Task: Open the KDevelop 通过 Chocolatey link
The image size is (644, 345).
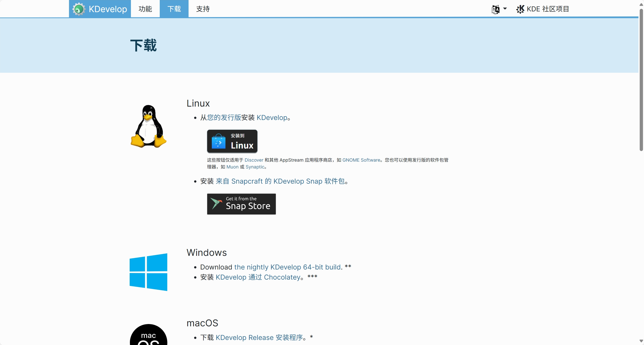Action: [258, 277]
